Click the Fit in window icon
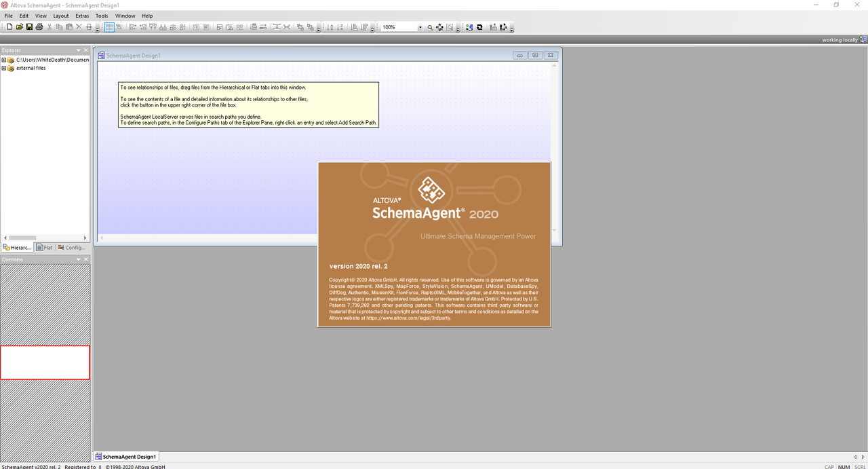 (x=439, y=27)
